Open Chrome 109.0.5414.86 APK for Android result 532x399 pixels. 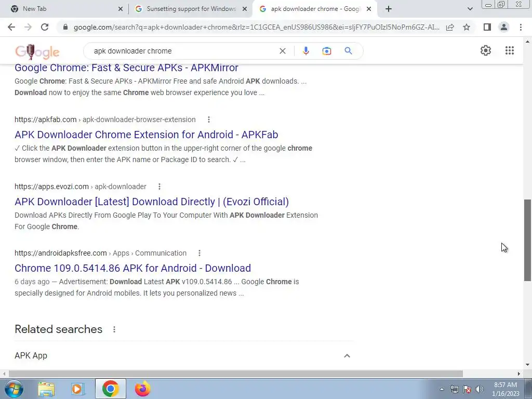132,268
